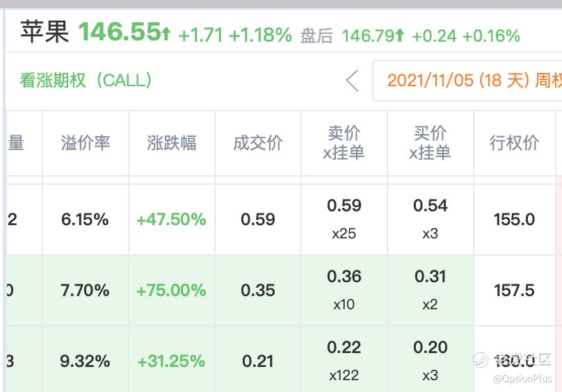The height and width of the screenshot is (392, 562).
Task: Click the 行权价 column header
Action: pyautogui.click(x=514, y=143)
